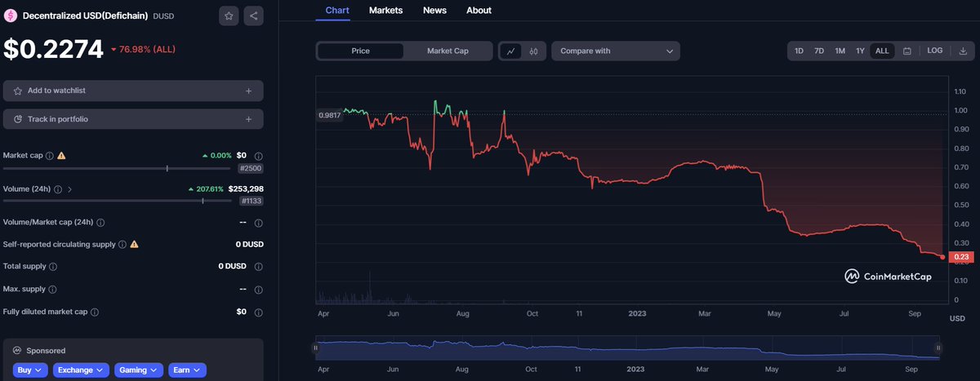
Task: Click the chart navigator overview strip
Action: (x=627, y=348)
